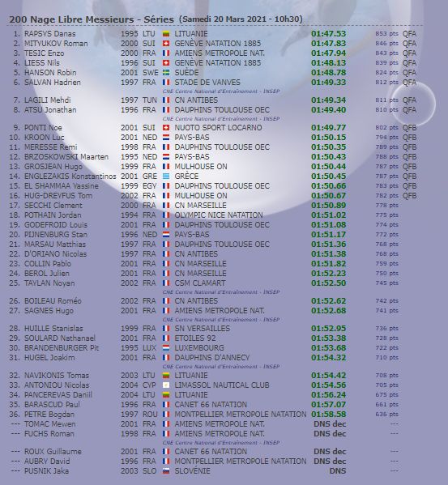Click the Swedish flag next to SUÈDE
448x485 pixels.
pyautogui.click(x=166, y=73)
